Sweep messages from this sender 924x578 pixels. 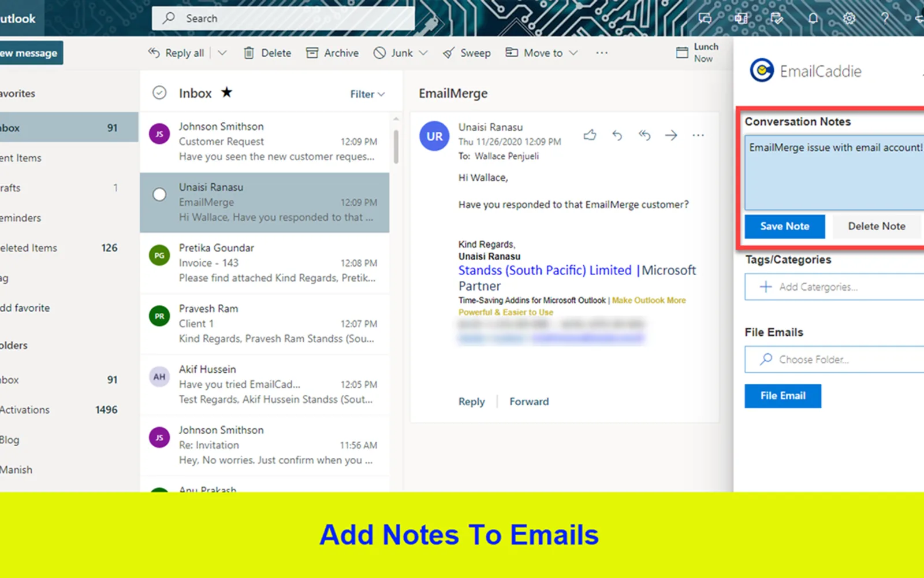[x=467, y=53]
